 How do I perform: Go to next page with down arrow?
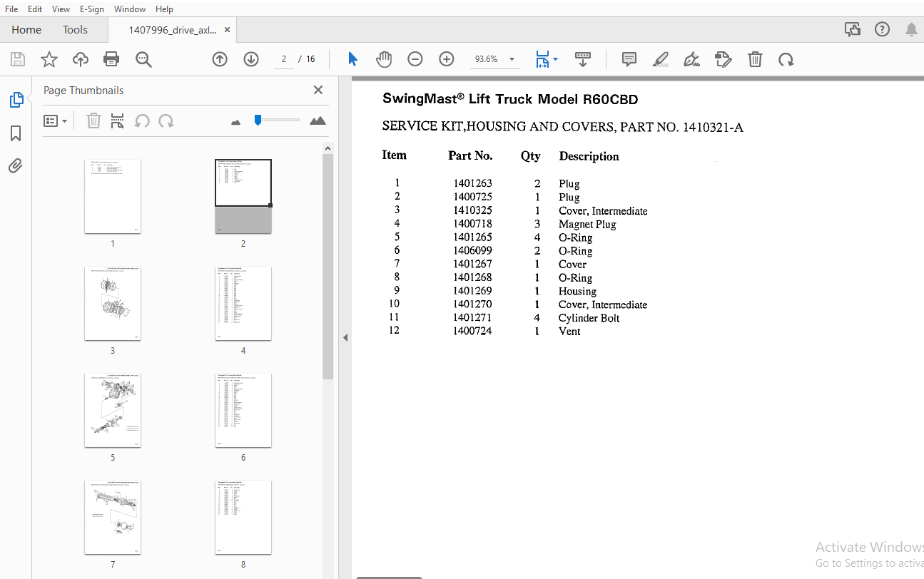(251, 59)
